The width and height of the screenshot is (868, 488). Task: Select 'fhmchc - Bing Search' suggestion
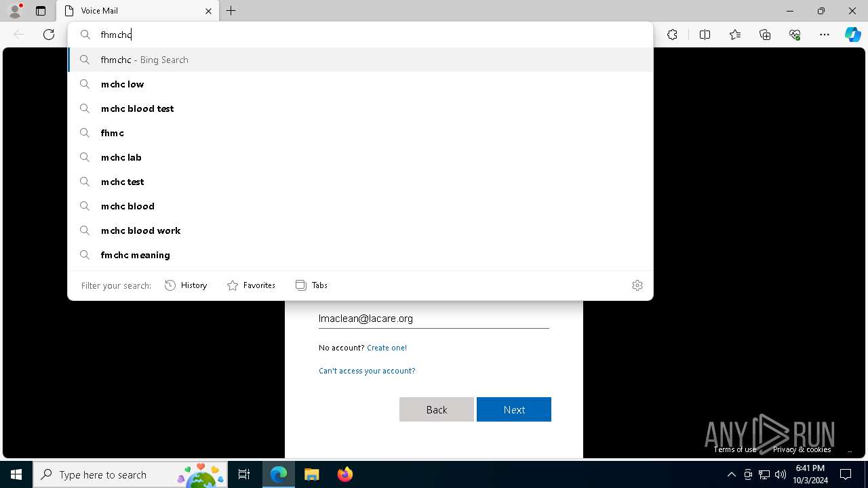click(x=360, y=60)
